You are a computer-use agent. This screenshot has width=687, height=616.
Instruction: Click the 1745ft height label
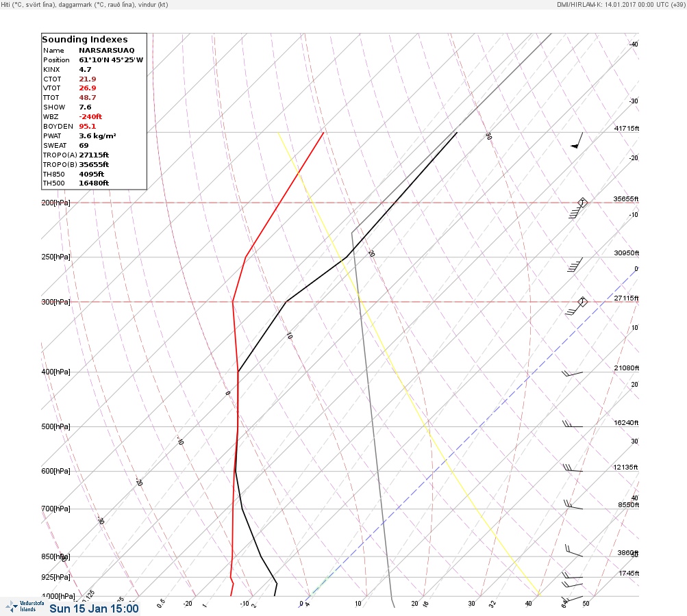click(x=629, y=573)
